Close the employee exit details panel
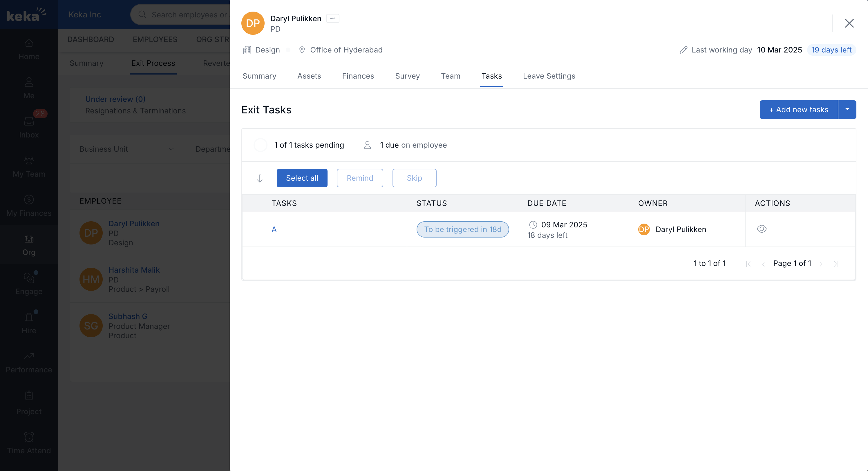This screenshot has height=471, width=868. click(849, 23)
